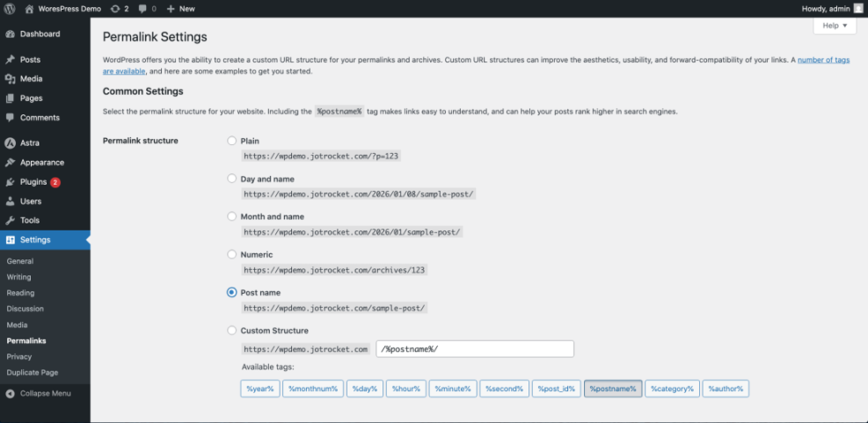This screenshot has width=868, height=423.
Task: Open the Permalinks submenu item
Action: (26, 341)
